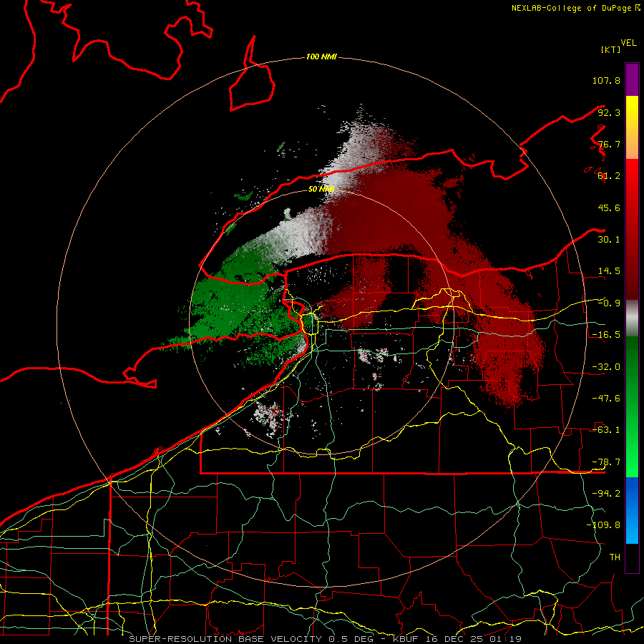Image resolution: width=644 pixels, height=644 pixels.
Task: Click the 45.6 legend value
Action: (609, 208)
